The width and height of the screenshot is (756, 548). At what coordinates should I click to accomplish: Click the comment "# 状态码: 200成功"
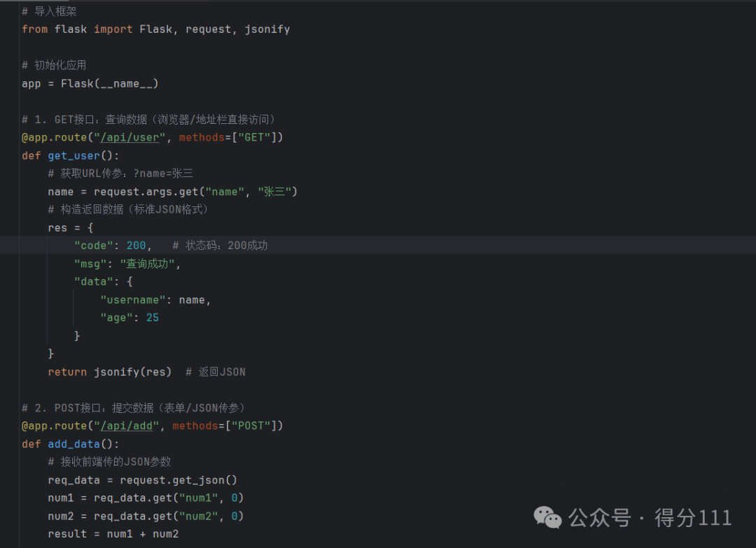click(x=220, y=246)
